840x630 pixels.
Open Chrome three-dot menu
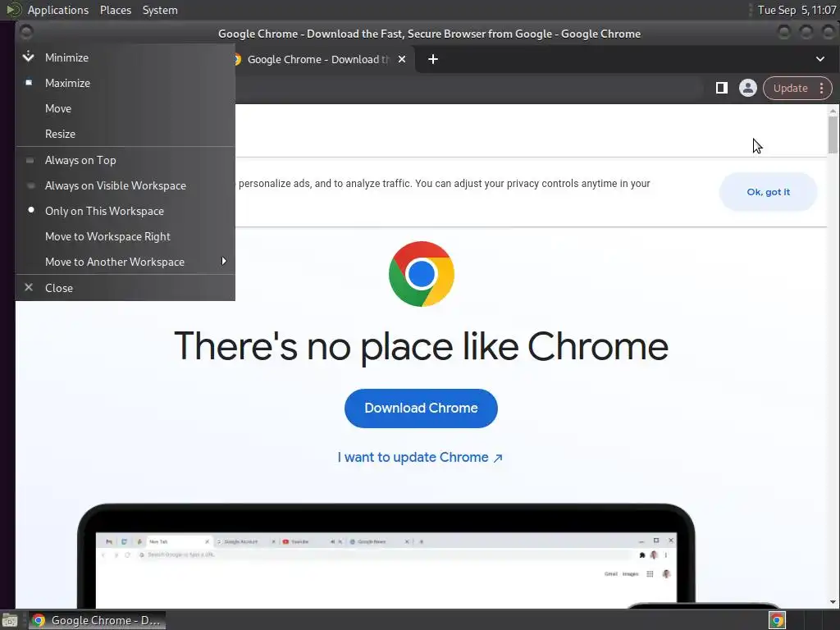click(x=822, y=89)
